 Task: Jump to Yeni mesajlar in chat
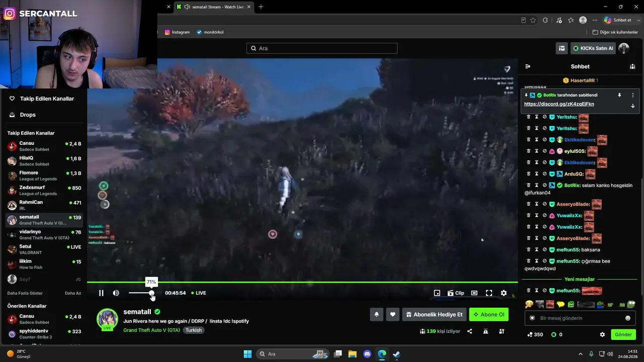[x=580, y=279]
